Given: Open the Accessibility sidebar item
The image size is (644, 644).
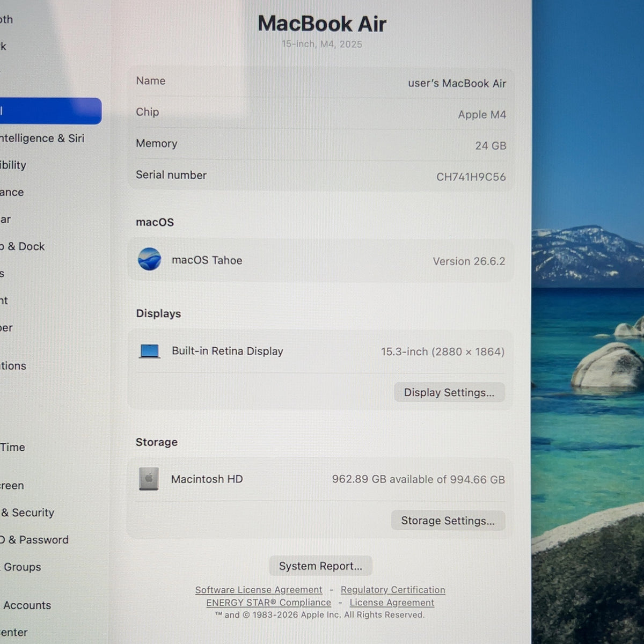Looking at the screenshot, I should (x=13, y=165).
